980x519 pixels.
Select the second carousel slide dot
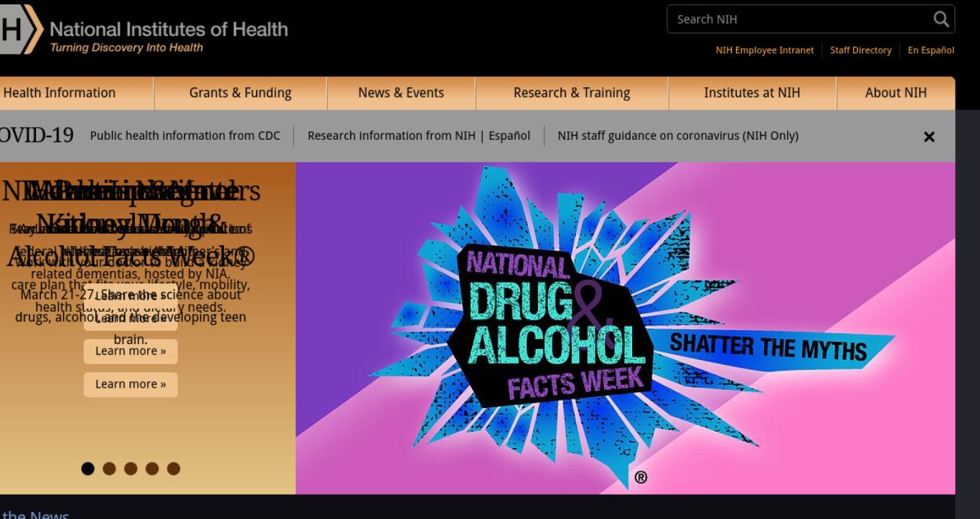(109, 469)
